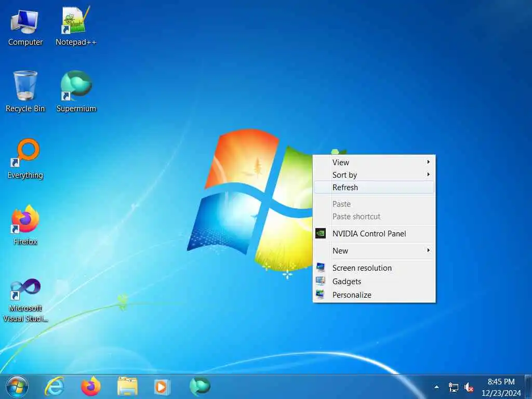Launch Firefox from the taskbar
This screenshot has height=399, width=532.
(x=90, y=387)
